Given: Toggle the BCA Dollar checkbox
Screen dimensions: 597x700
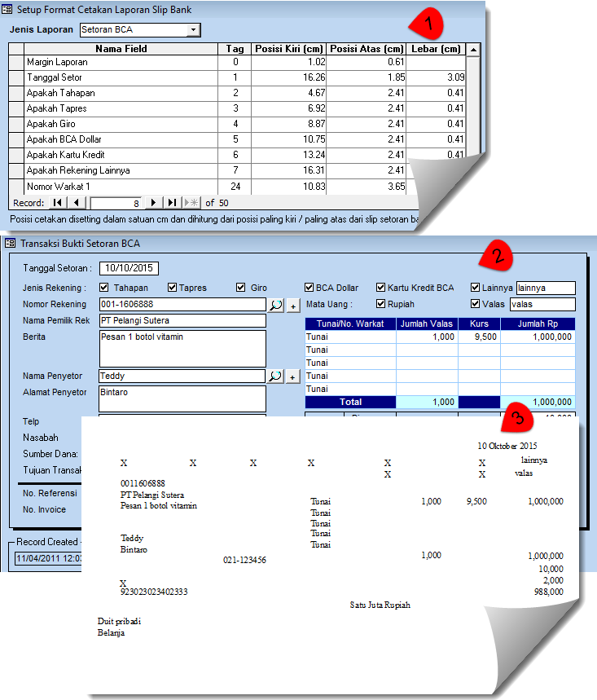Looking at the screenshot, I should pyautogui.click(x=309, y=288).
